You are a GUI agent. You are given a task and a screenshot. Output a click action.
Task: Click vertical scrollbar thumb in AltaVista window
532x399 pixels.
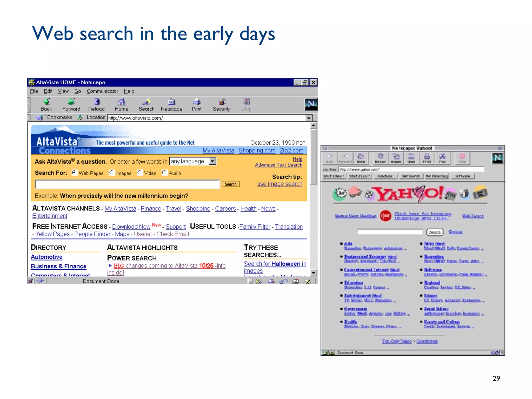pyautogui.click(x=314, y=157)
